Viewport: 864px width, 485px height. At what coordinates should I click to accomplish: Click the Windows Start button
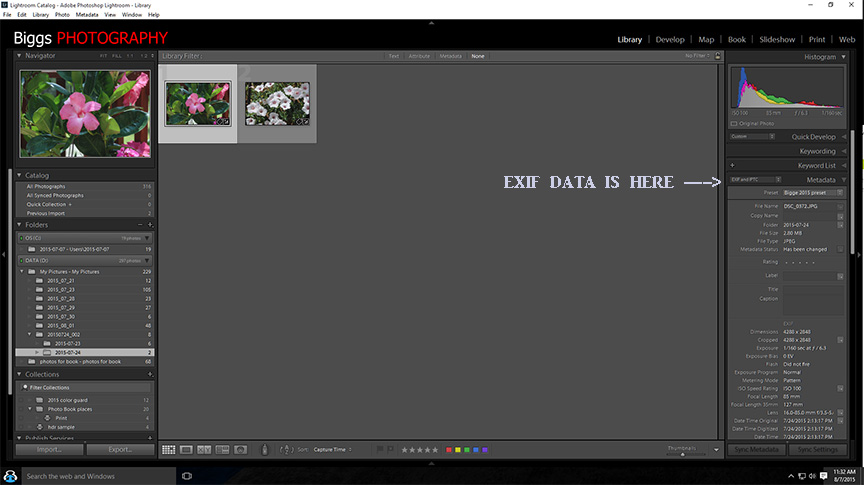(x=10, y=476)
